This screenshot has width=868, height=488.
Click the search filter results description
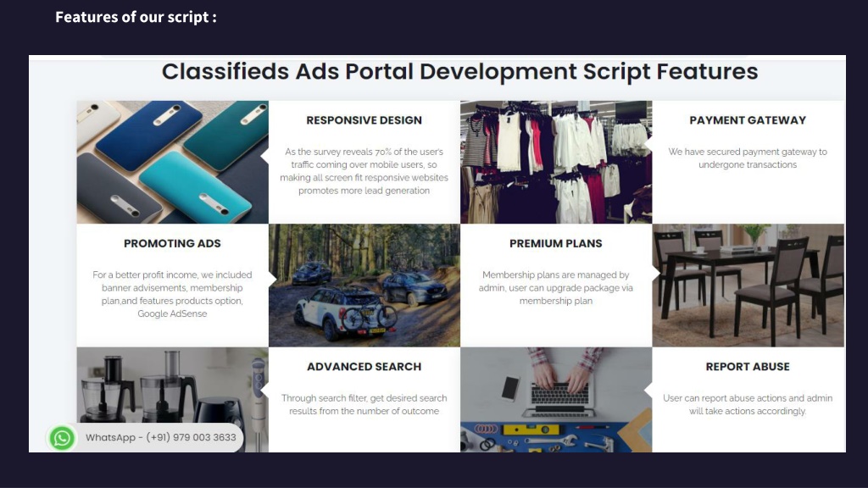pyautogui.click(x=364, y=404)
